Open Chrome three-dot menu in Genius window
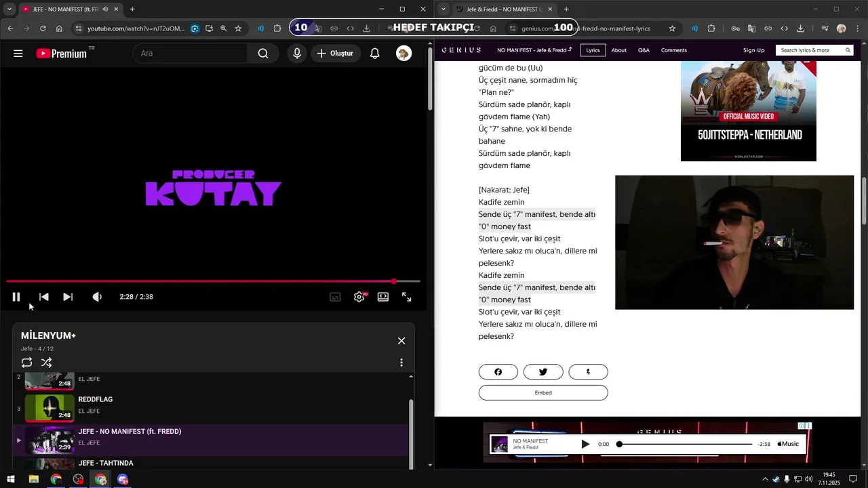This screenshot has height=488, width=868. (x=858, y=28)
